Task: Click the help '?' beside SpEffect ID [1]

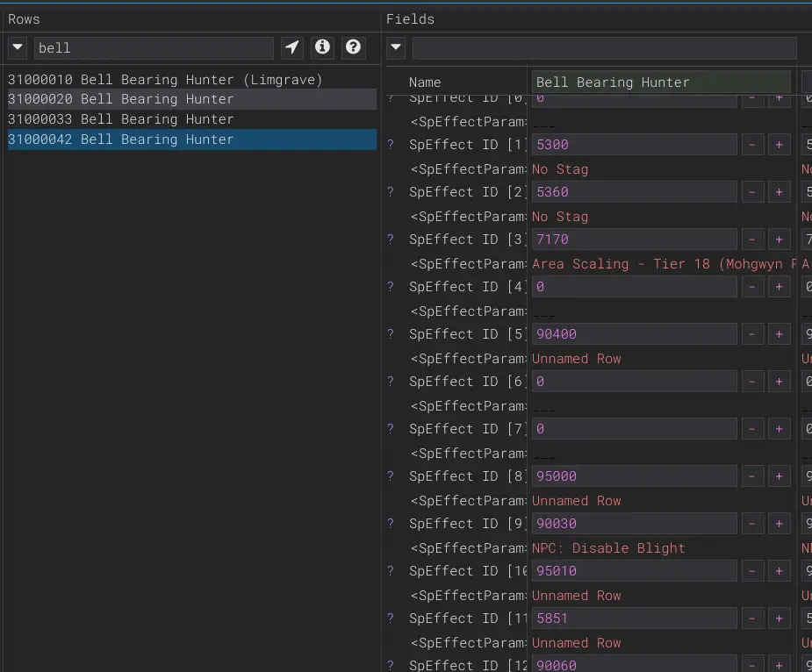Action: click(x=391, y=145)
